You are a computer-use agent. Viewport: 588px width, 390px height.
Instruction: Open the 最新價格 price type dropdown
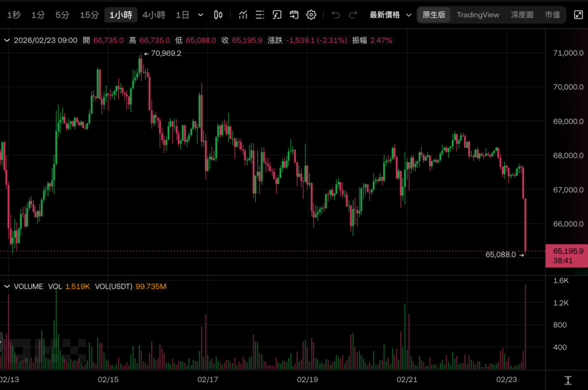(x=390, y=15)
